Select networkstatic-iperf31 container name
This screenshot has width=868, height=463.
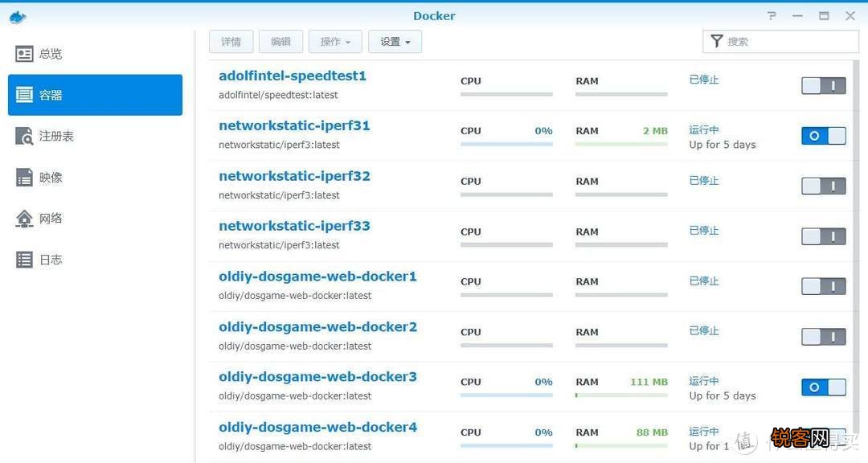click(294, 125)
